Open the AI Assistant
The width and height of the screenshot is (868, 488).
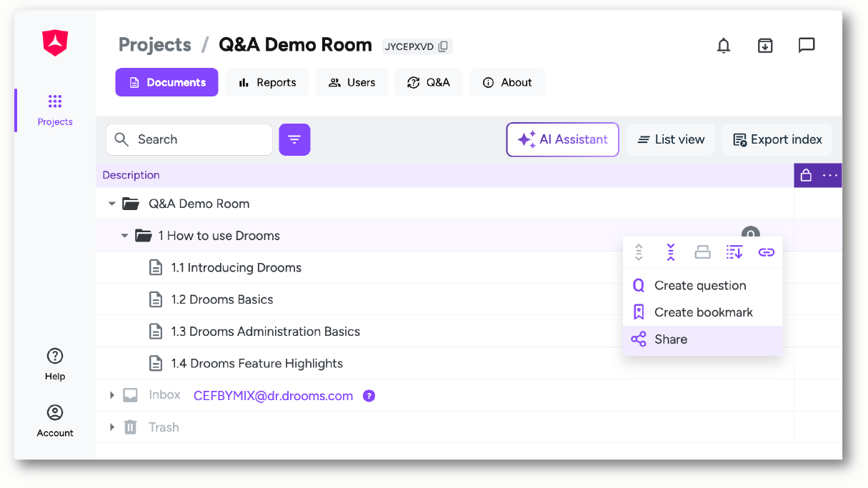[563, 139]
